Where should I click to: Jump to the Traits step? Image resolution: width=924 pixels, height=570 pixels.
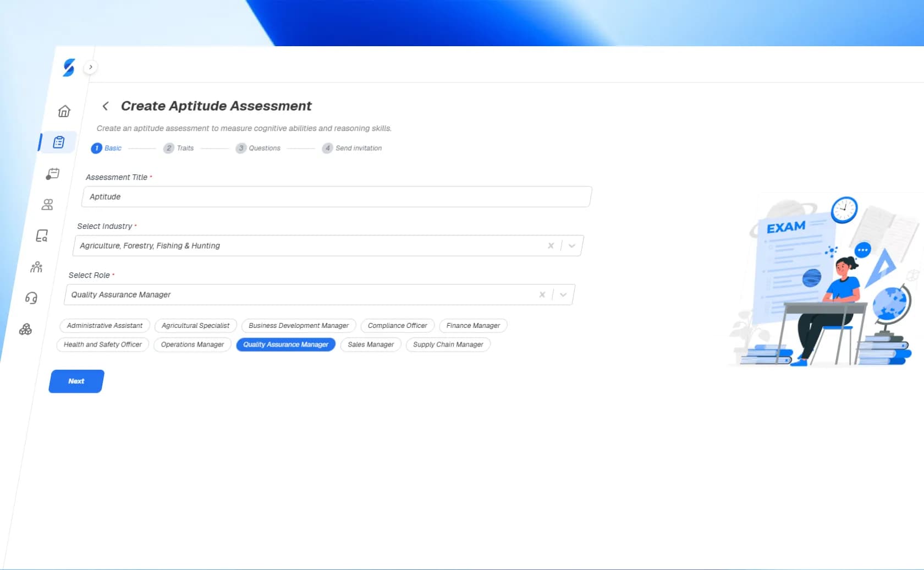pyautogui.click(x=179, y=148)
